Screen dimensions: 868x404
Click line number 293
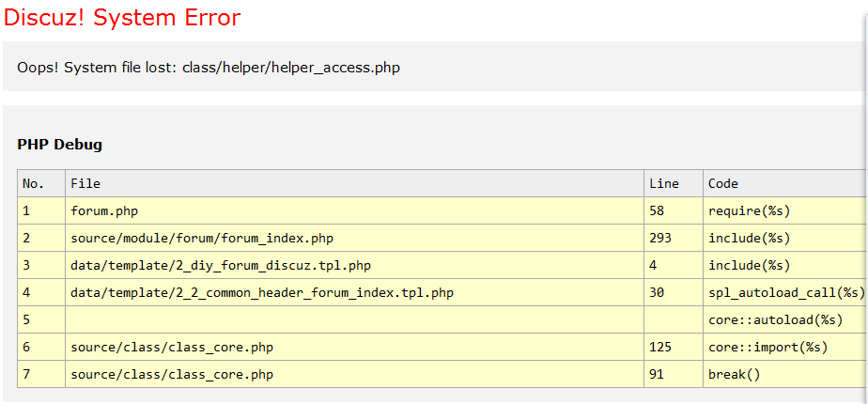[674, 238]
